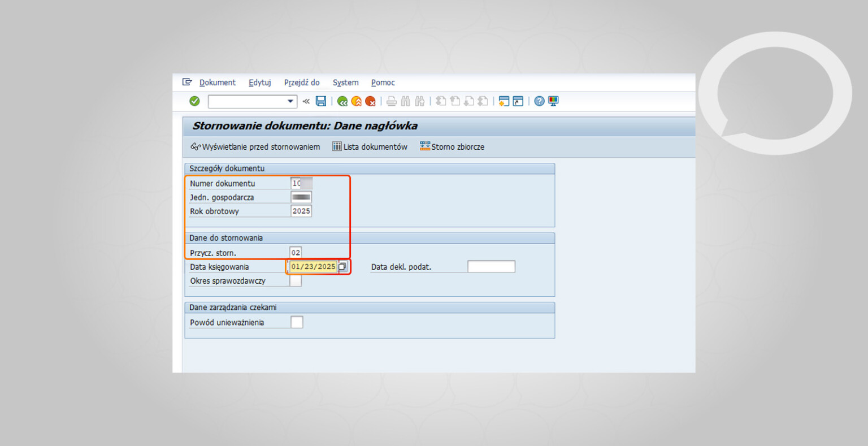Open Help via the question mark icon
This screenshot has width=868, height=446.
click(x=539, y=101)
